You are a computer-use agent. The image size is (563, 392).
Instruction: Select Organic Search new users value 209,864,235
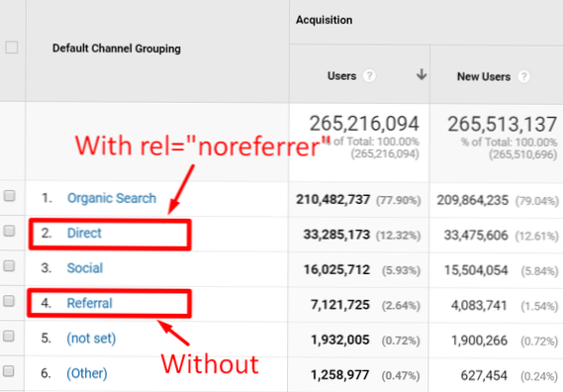[x=473, y=200]
